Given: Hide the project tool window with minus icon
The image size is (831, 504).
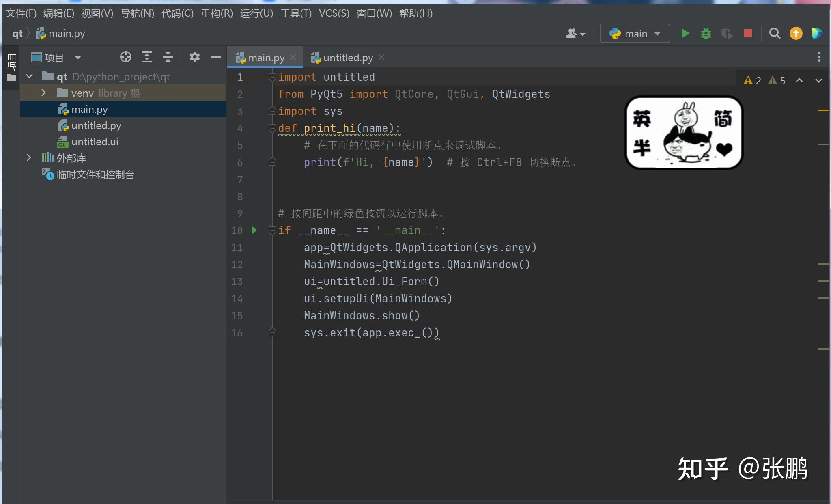Looking at the screenshot, I should tap(215, 57).
